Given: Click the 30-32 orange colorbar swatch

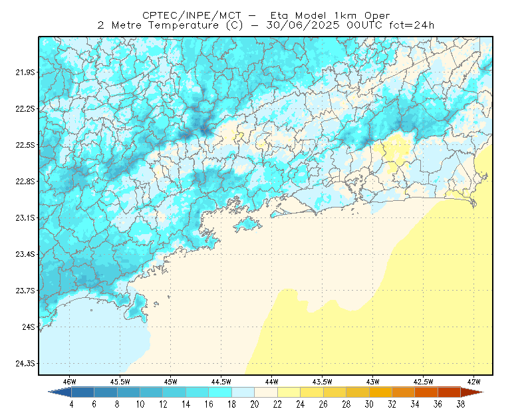Looking at the screenshot, I should point(380,392).
